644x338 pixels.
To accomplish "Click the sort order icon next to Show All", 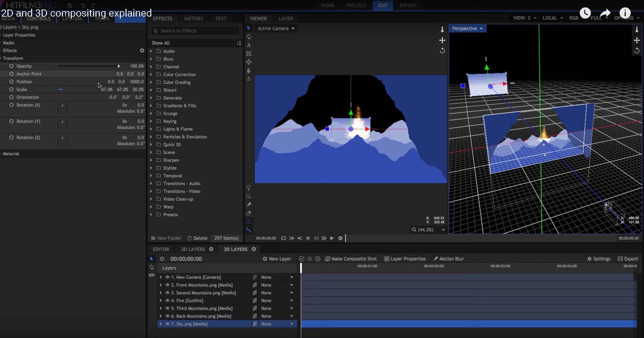I will (239, 43).
